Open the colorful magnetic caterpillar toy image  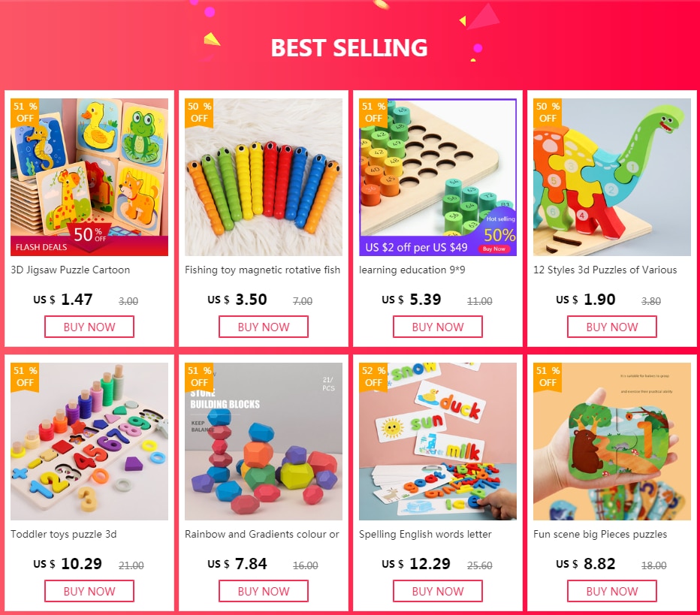click(264, 177)
